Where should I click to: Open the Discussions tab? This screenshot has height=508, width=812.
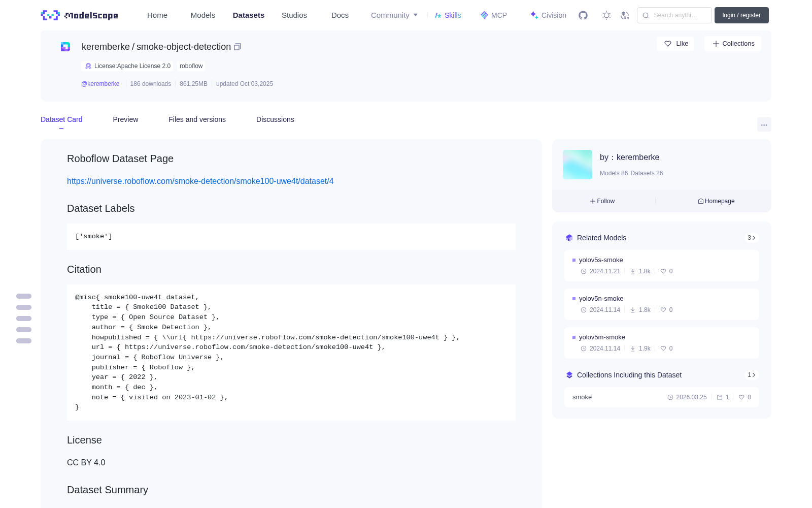coord(275,119)
